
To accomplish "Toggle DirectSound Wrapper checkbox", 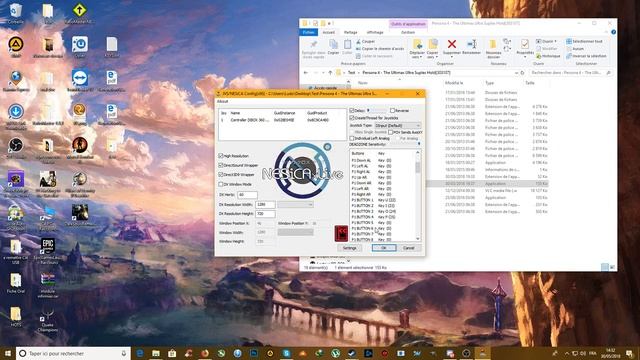I will point(221,165).
